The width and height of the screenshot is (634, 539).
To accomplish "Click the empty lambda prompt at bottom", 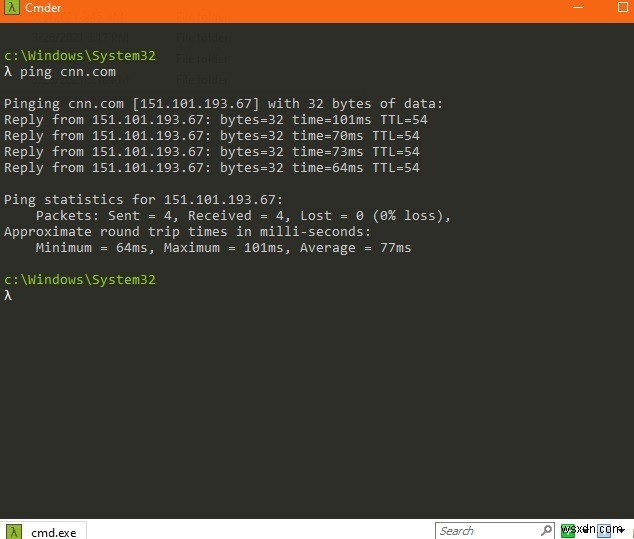I will point(8,296).
